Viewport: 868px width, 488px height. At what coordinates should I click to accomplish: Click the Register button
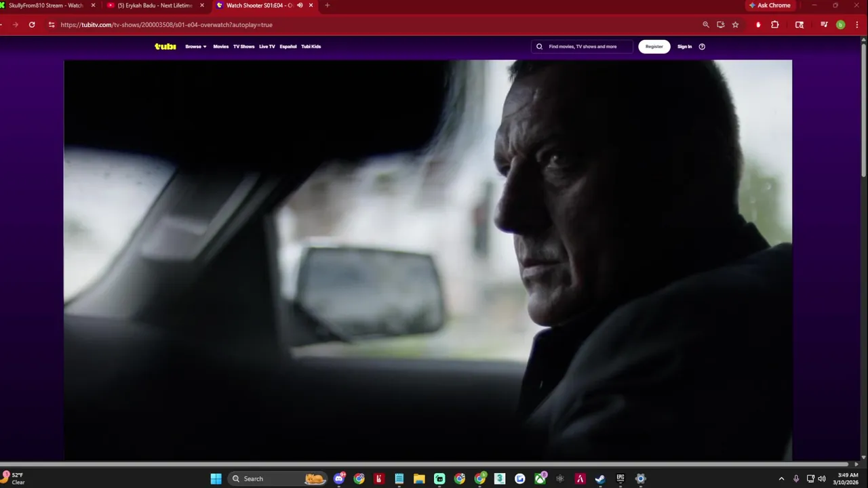[x=654, y=47]
